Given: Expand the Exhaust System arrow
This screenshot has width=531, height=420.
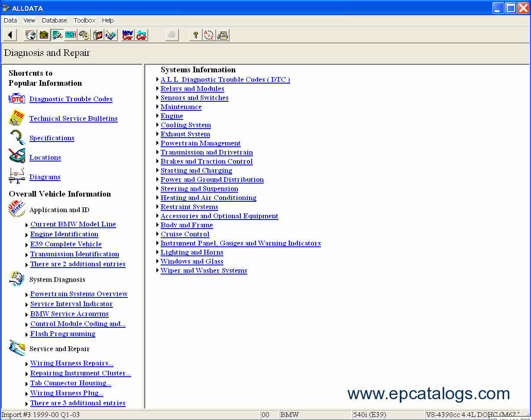Looking at the screenshot, I should pos(158,134).
